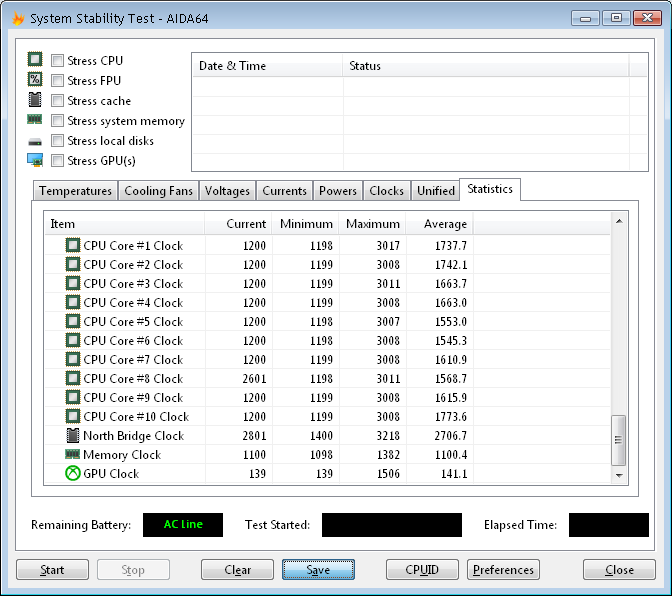Click the CPU Core #7 Clock row icon
This screenshot has width=672, height=596.
click(72, 359)
